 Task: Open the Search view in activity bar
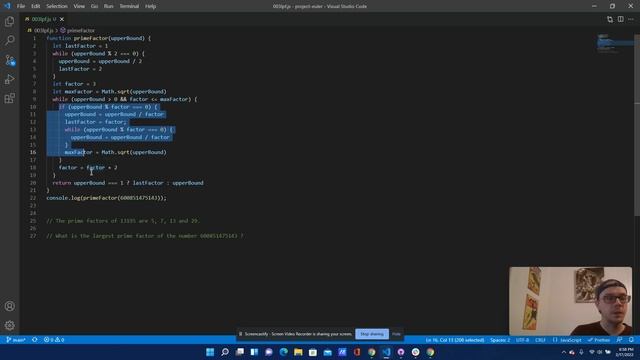click(9, 40)
